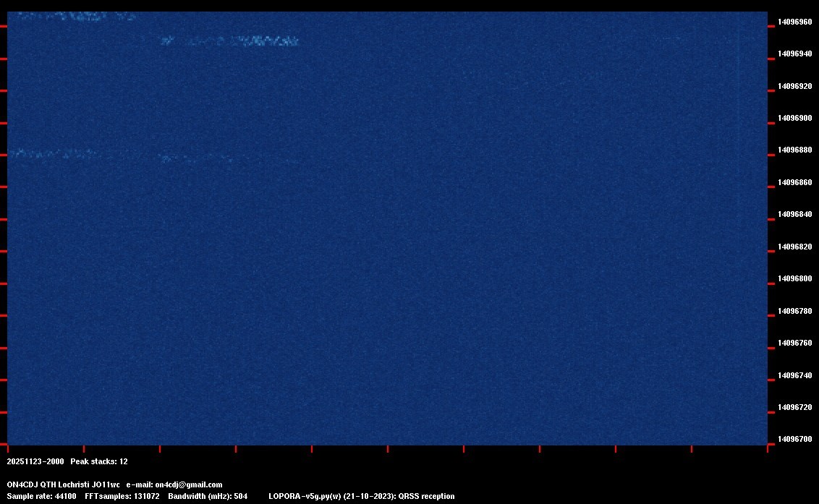Click the 14096920 frequency label
This screenshot has width=819, height=504.
[x=794, y=86]
